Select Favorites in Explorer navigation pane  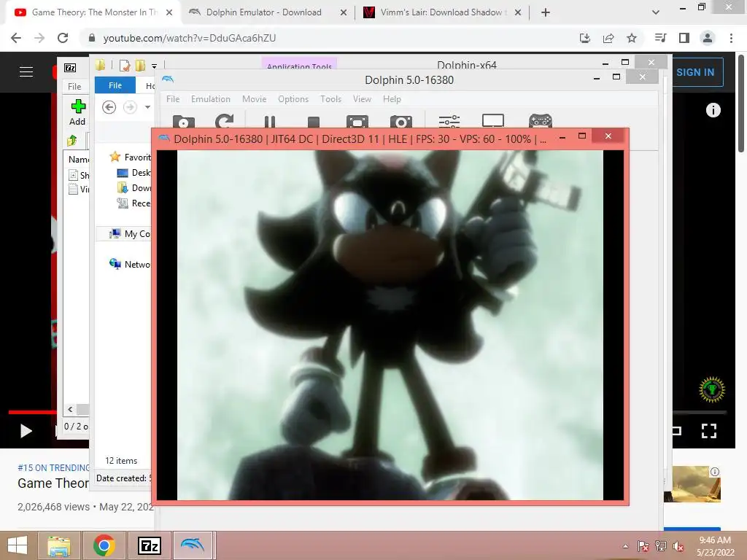130,157
